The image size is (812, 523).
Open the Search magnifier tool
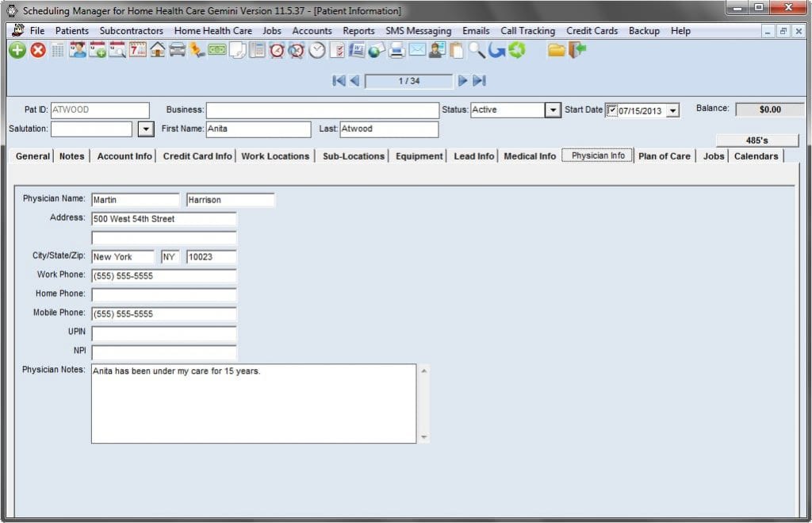[477, 51]
